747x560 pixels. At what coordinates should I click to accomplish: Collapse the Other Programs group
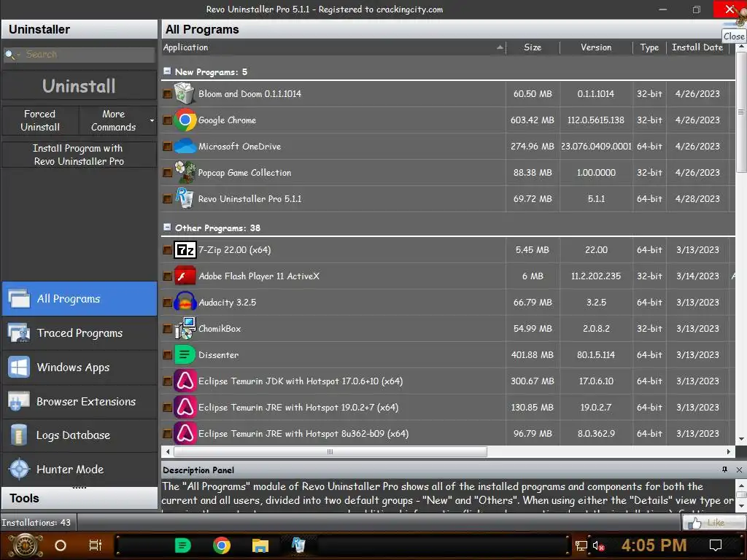point(167,227)
